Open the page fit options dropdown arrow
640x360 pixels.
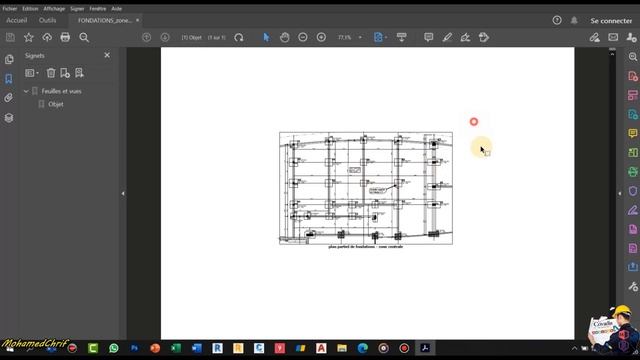386,38
